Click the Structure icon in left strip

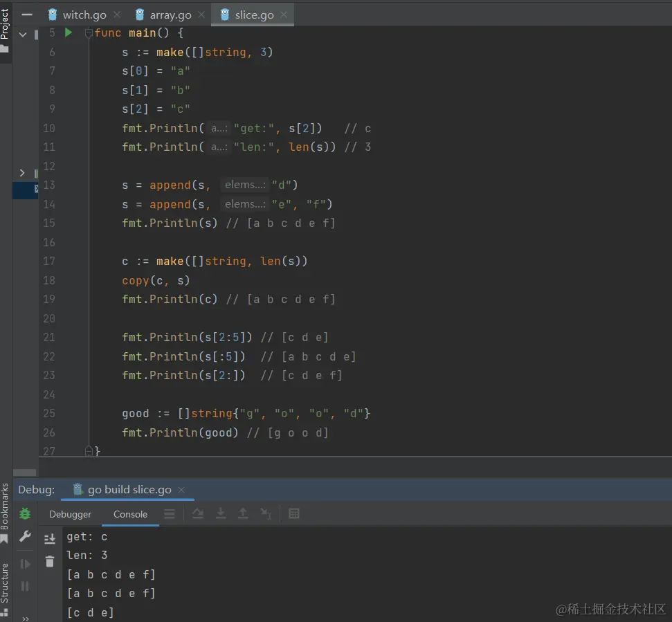(x=4, y=612)
